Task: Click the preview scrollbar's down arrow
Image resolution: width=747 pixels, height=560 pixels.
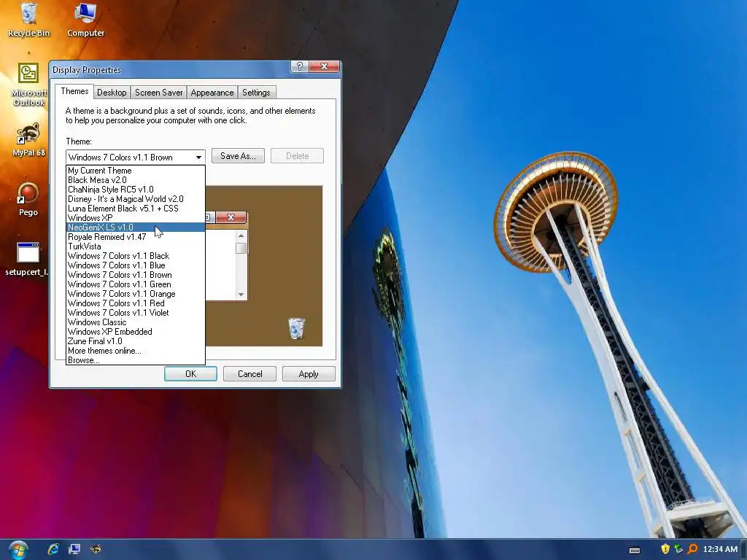Action: (241, 295)
